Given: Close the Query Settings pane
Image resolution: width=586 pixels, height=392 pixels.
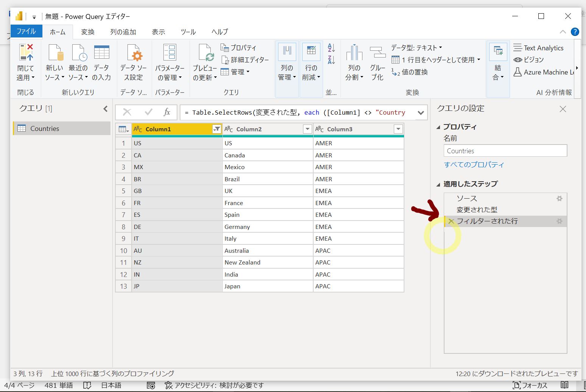Looking at the screenshot, I should [x=563, y=109].
